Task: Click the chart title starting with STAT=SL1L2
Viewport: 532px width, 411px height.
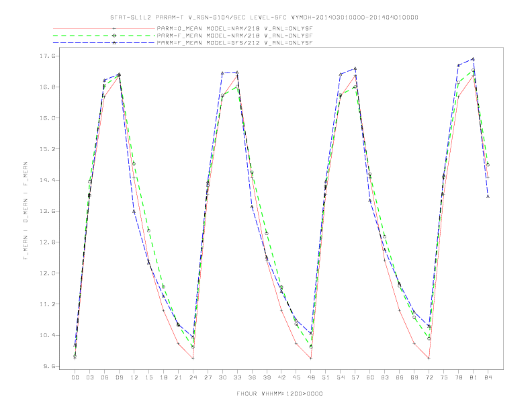Action: click(x=264, y=17)
